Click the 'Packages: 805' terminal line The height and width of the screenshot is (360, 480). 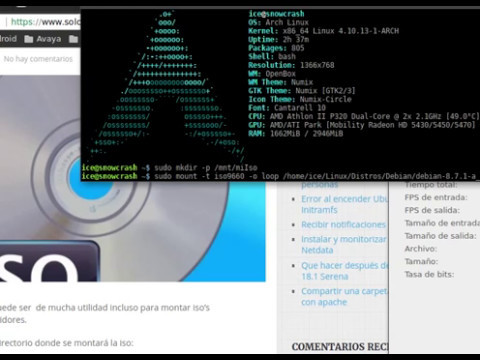pos(276,48)
